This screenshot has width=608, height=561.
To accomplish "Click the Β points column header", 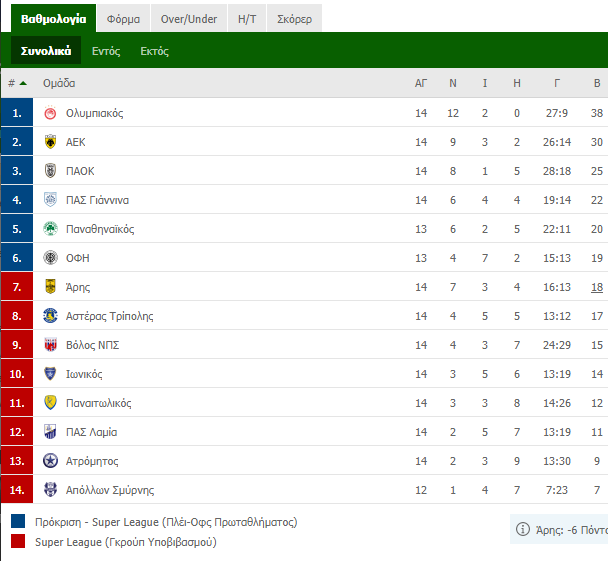I will click(x=597, y=83).
